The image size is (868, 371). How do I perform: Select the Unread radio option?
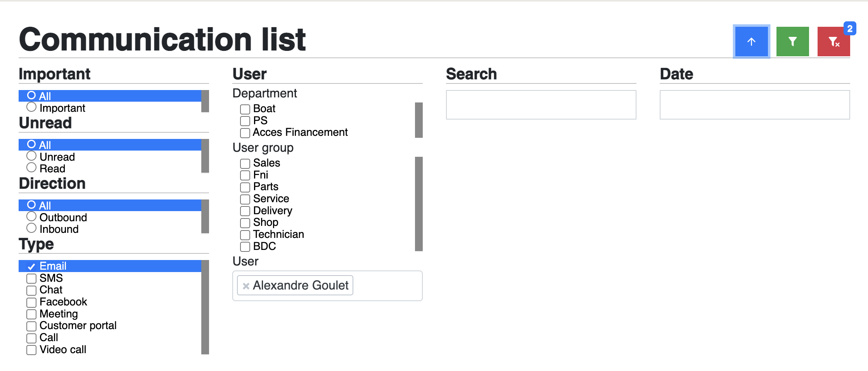(x=31, y=156)
